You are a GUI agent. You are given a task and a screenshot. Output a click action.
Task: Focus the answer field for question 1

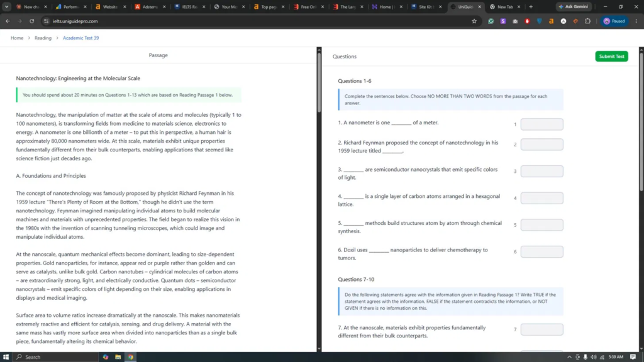click(541, 124)
